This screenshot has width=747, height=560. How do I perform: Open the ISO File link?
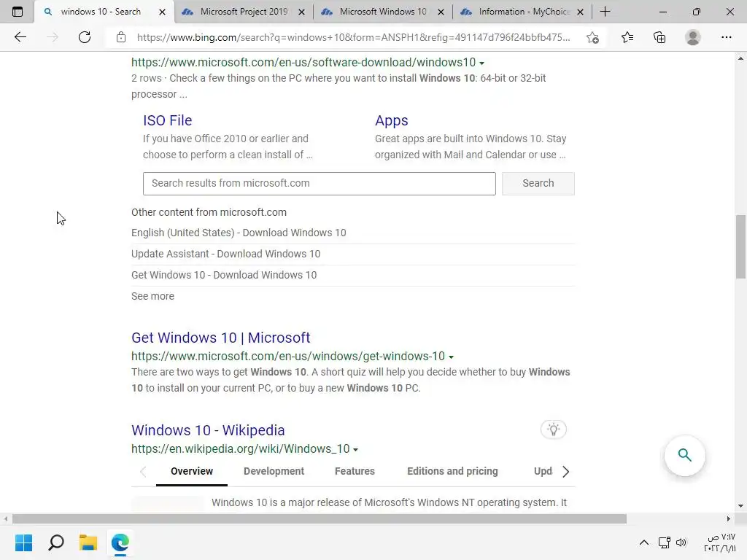[168, 120]
